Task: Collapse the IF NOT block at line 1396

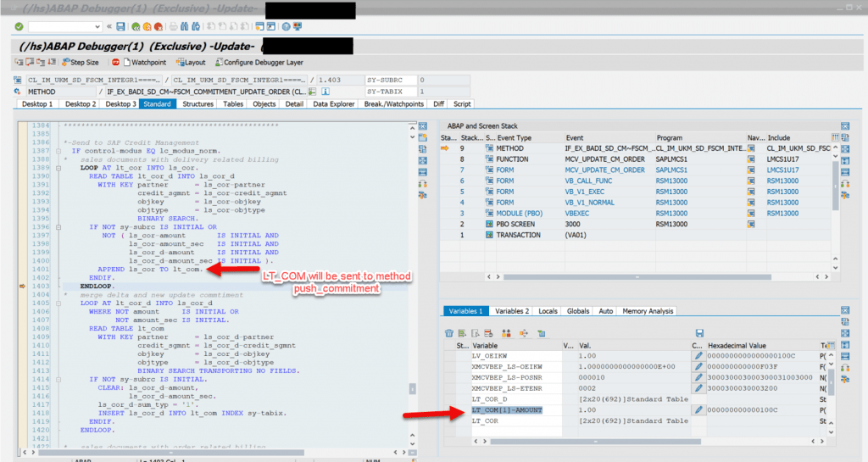Action: [58, 227]
